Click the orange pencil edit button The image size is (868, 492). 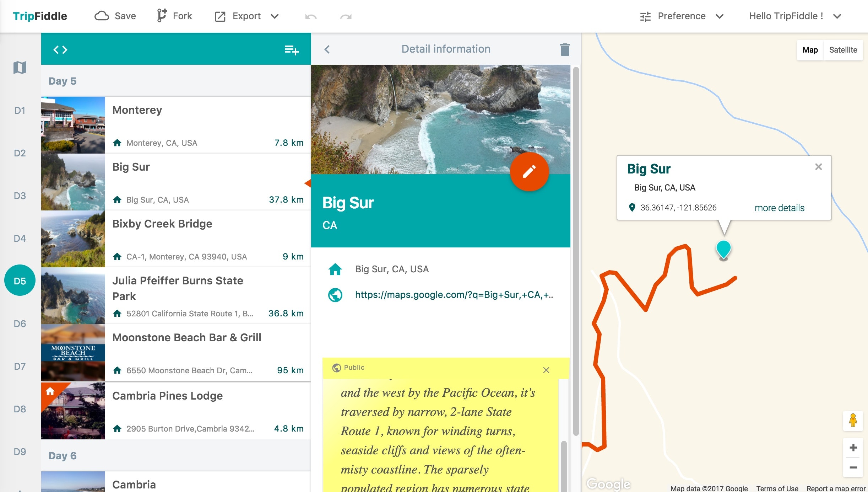(x=529, y=172)
